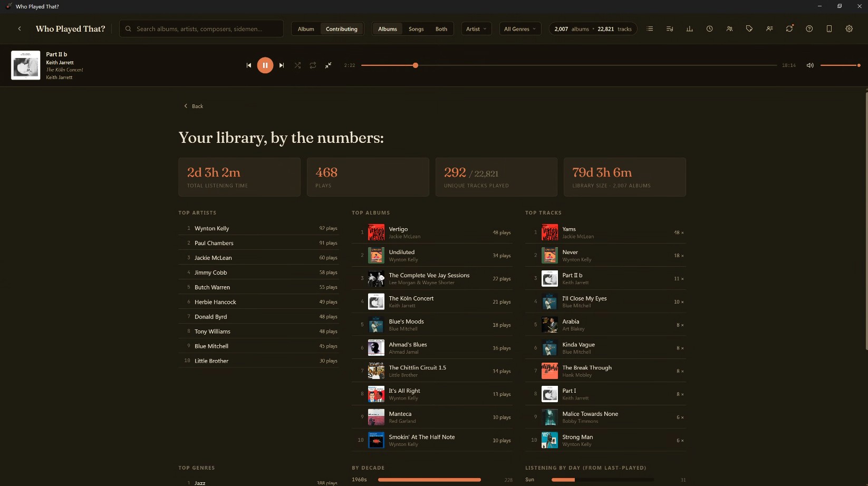
Task: Select Butch Warren in Top Artists
Action: click(x=259, y=287)
